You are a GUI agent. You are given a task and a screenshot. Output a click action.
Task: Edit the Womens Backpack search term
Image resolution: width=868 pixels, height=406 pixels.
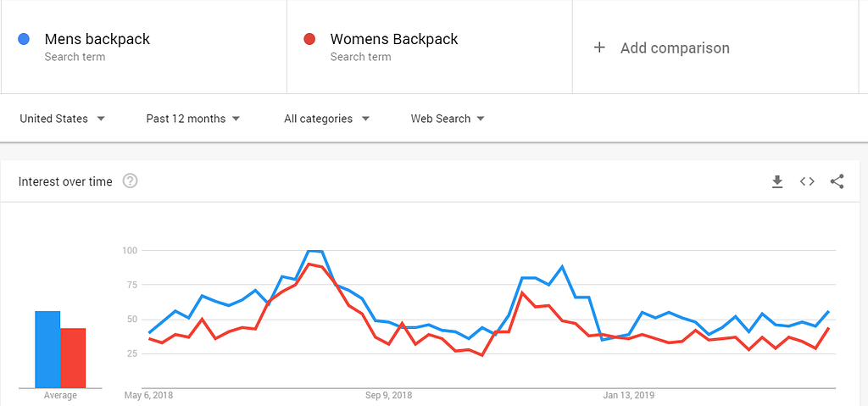(394, 39)
